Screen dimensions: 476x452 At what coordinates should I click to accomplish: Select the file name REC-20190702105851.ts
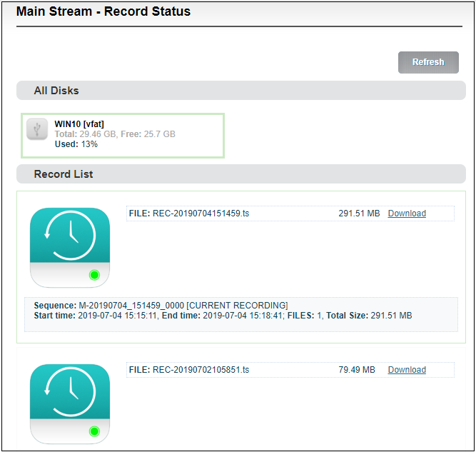tap(201, 370)
